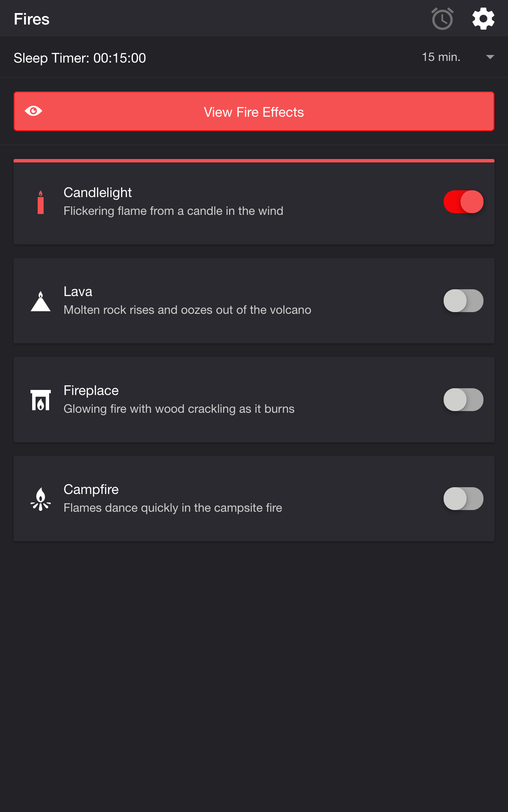Click the red progress bar above Candlelight
508x812 pixels.
[254, 161]
